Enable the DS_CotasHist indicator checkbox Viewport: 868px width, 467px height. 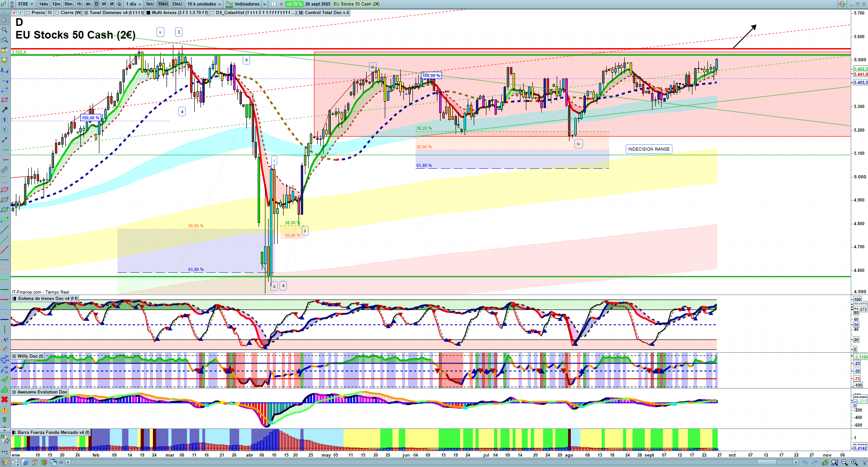(x=213, y=13)
